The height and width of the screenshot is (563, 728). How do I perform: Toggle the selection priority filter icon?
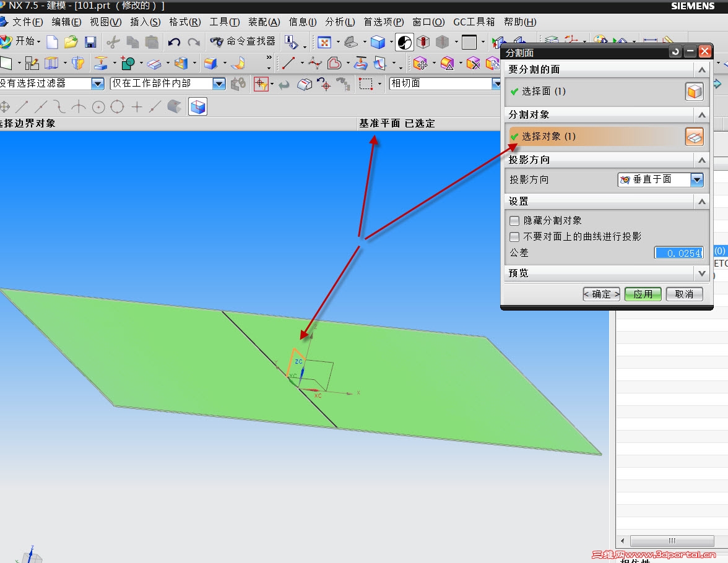point(261,84)
